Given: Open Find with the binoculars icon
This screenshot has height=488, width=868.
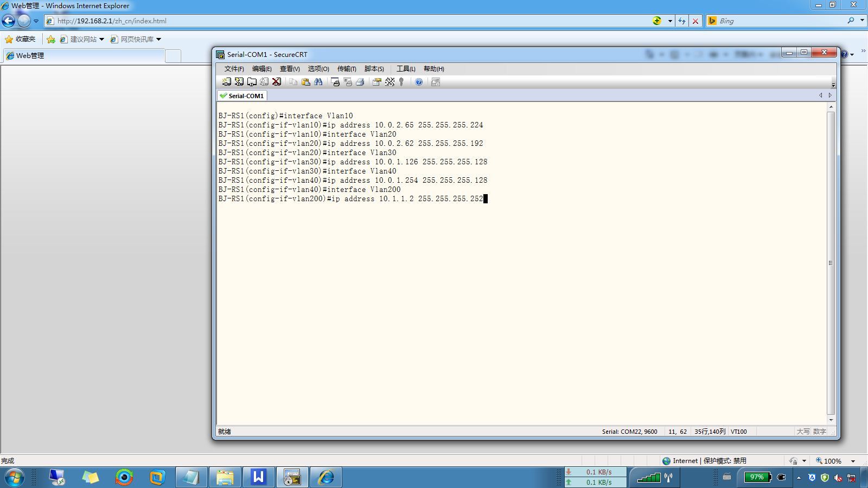Looking at the screenshot, I should [318, 82].
